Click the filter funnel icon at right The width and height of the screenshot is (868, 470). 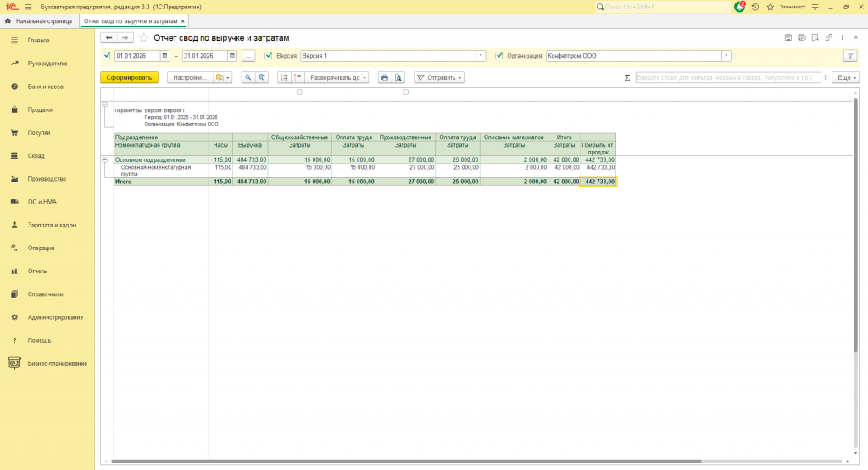tap(850, 56)
